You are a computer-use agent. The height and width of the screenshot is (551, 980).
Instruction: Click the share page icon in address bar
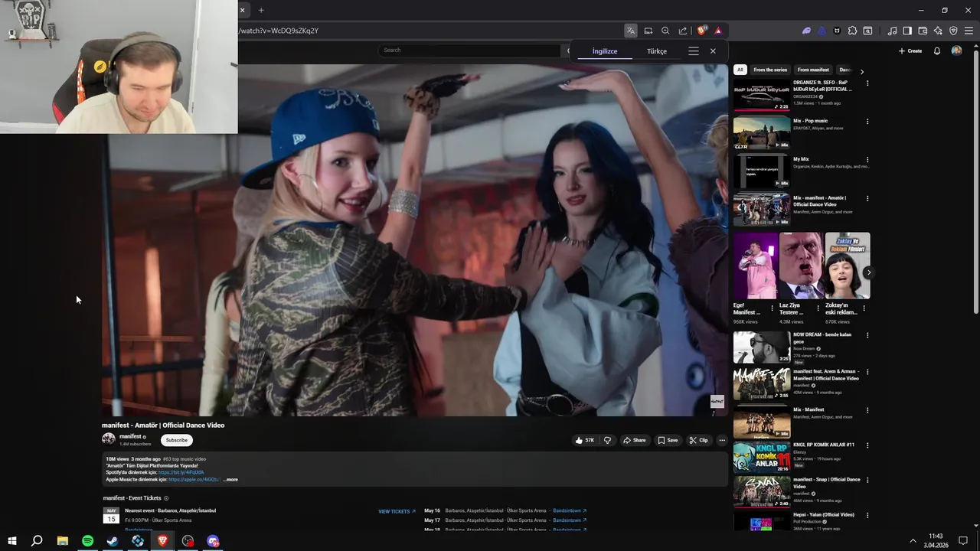click(683, 31)
